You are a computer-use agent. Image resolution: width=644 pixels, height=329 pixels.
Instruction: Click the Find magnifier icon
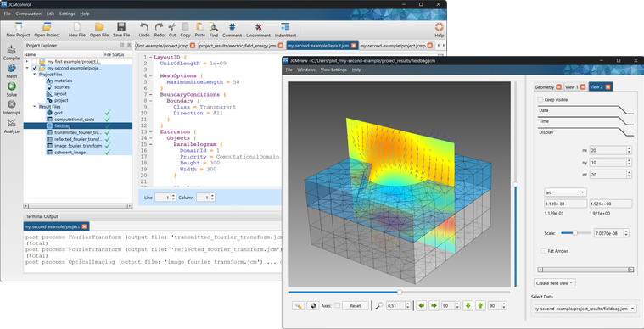point(214,27)
